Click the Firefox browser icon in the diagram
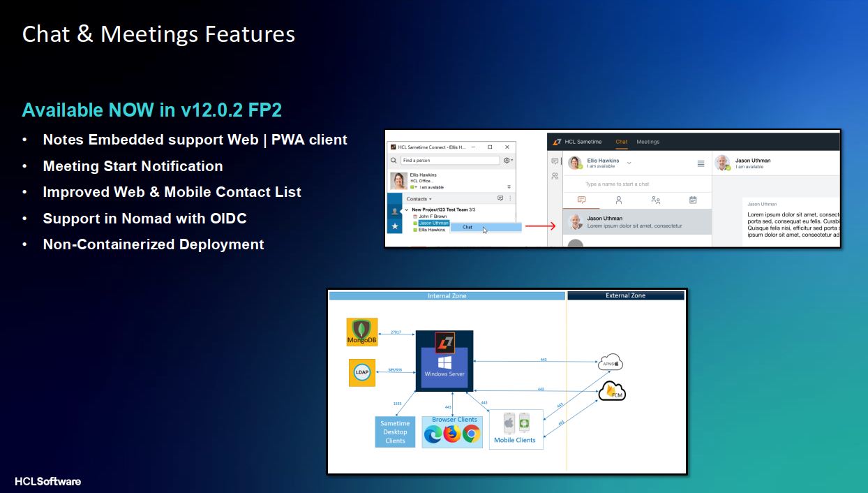868x493 pixels. coord(452,434)
